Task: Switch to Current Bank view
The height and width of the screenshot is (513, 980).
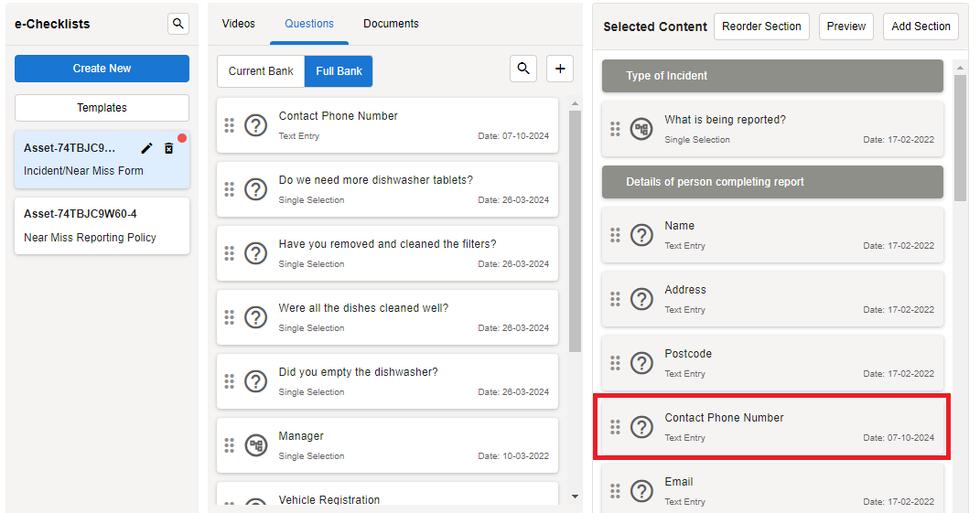Action: pos(261,71)
